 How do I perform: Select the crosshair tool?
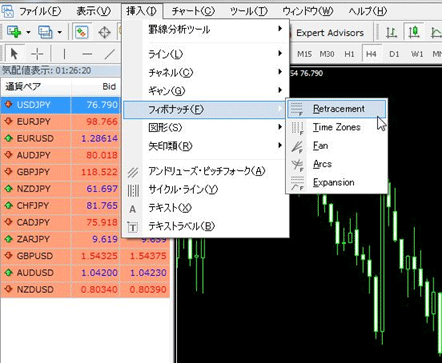pos(37,53)
